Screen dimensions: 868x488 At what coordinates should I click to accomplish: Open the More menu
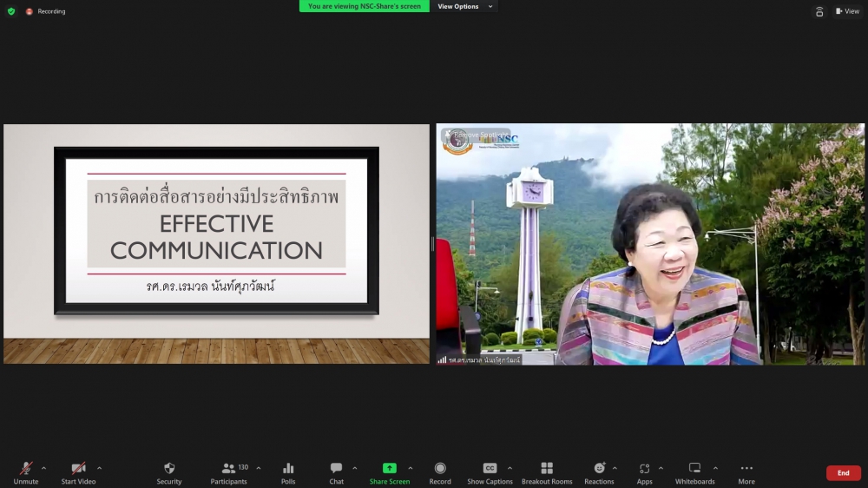[746, 469]
